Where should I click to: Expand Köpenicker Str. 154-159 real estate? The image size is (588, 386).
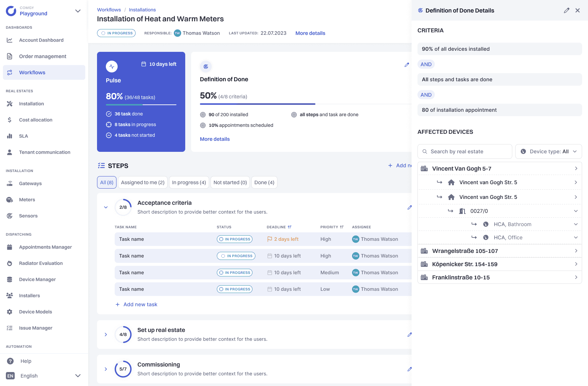click(576, 264)
